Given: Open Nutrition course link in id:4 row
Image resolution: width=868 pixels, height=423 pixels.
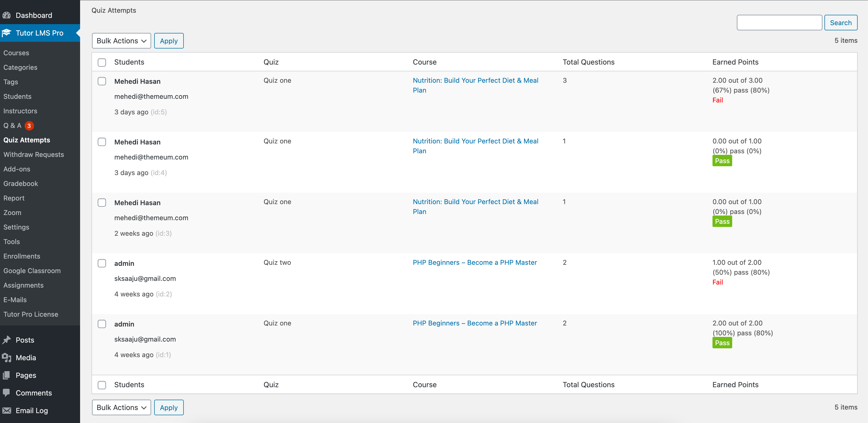Looking at the screenshot, I should (x=475, y=146).
